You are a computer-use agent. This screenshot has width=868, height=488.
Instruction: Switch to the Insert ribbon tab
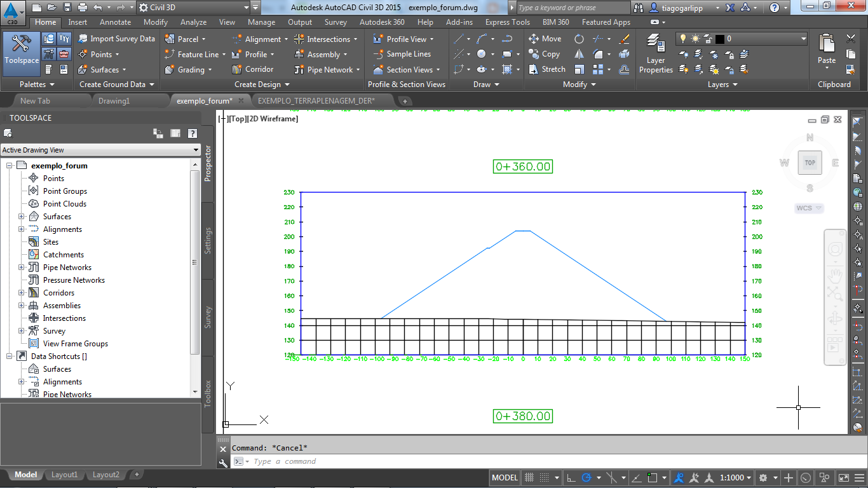pyautogui.click(x=78, y=22)
